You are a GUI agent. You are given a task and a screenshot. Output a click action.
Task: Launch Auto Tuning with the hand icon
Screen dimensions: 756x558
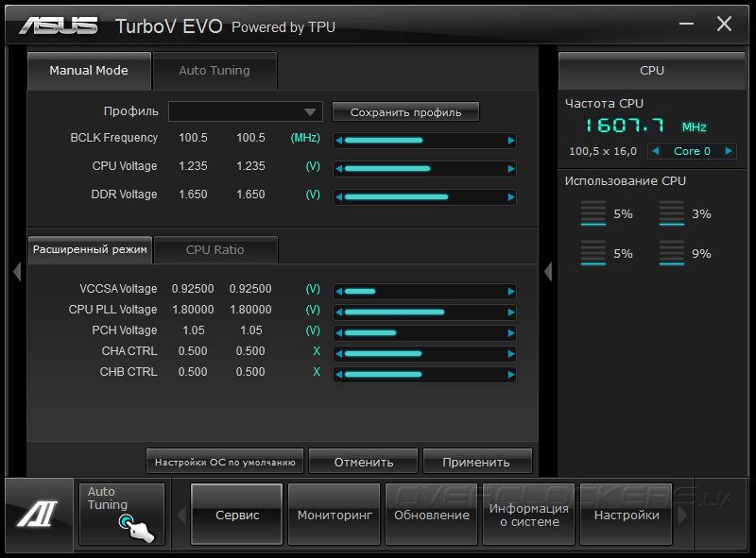122,515
